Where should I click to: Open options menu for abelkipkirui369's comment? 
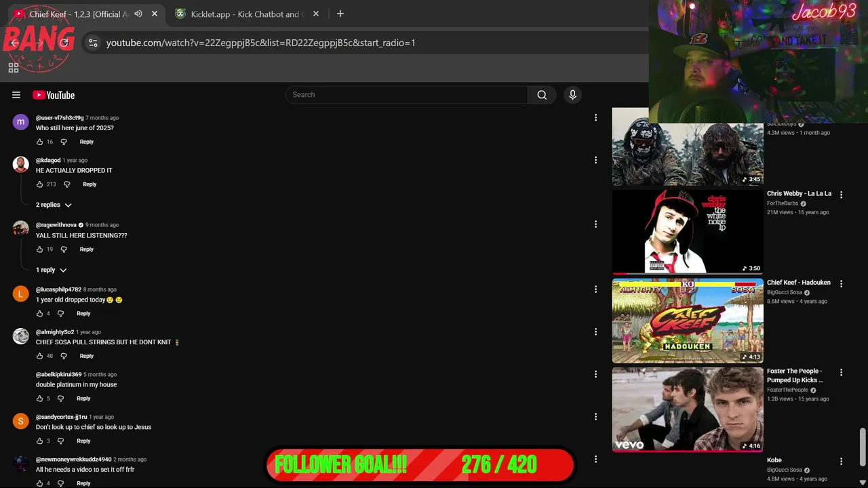[595, 374]
